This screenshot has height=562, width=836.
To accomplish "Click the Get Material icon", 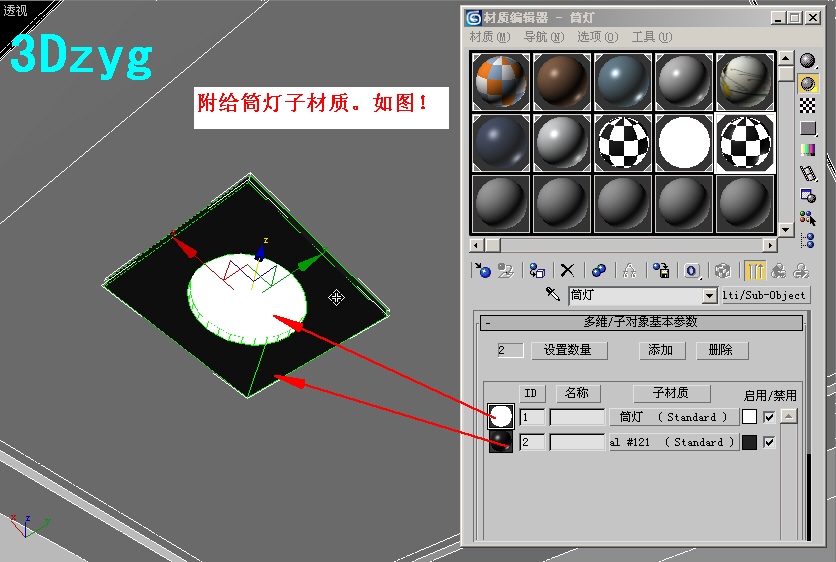I will [x=483, y=270].
